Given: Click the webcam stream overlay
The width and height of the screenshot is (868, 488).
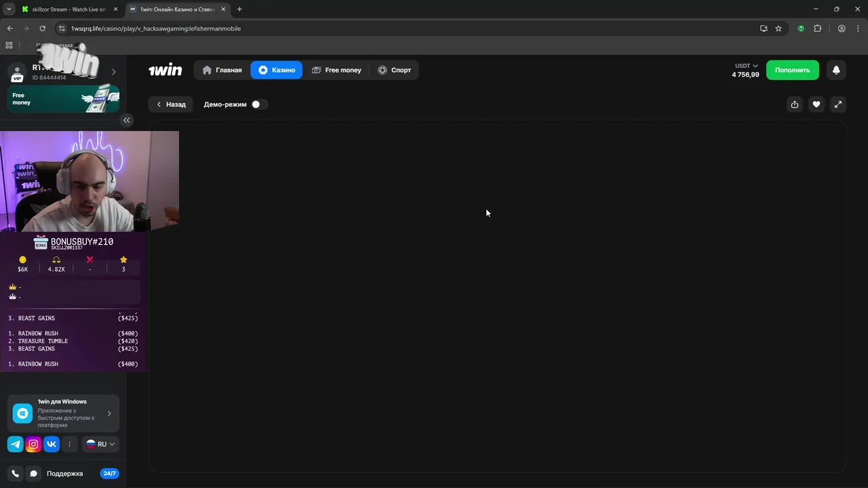Looking at the screenshot, I should tap(90, 181).
